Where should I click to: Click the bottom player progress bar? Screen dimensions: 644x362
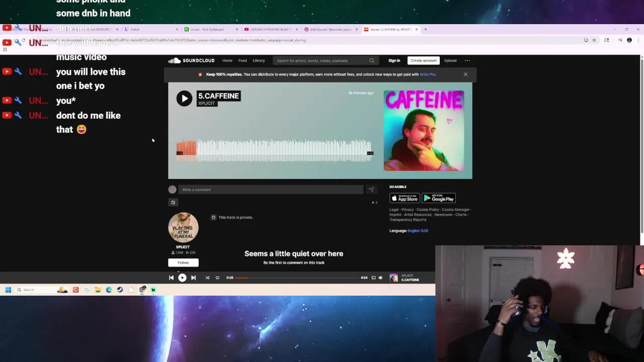297,278
